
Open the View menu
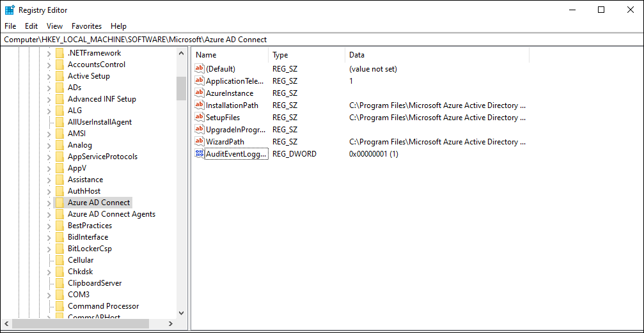coord(54,26)
